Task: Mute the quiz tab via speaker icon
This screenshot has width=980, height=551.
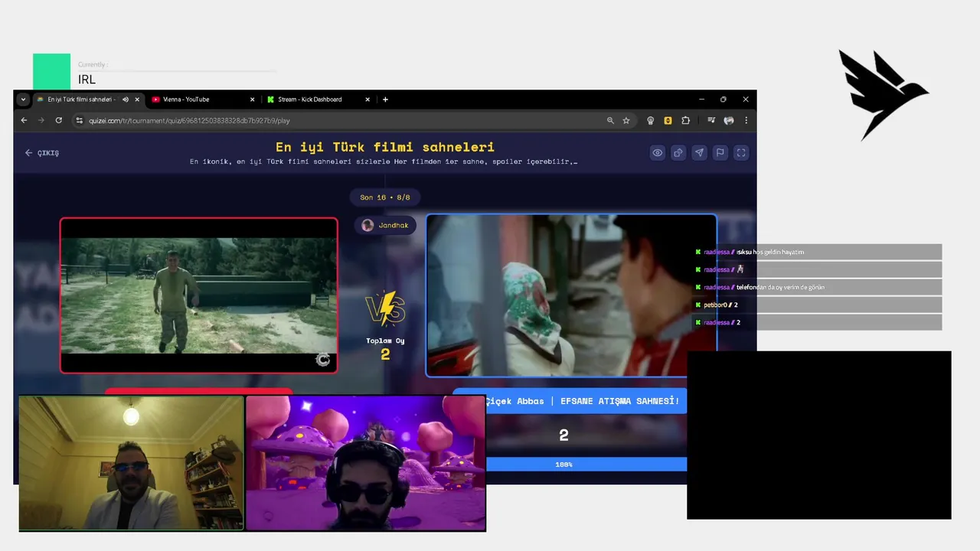Action: pyautogui.click(x=125, y=99)
